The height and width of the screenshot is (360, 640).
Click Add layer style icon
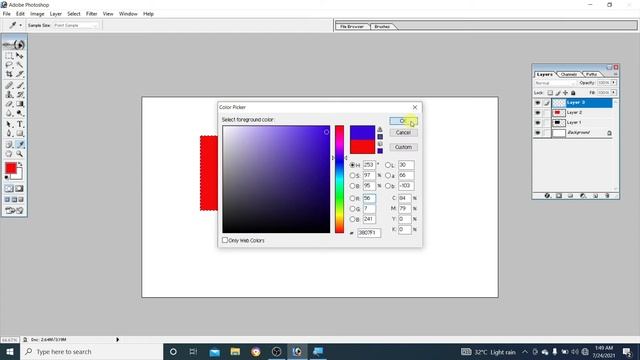click(547, 196)
